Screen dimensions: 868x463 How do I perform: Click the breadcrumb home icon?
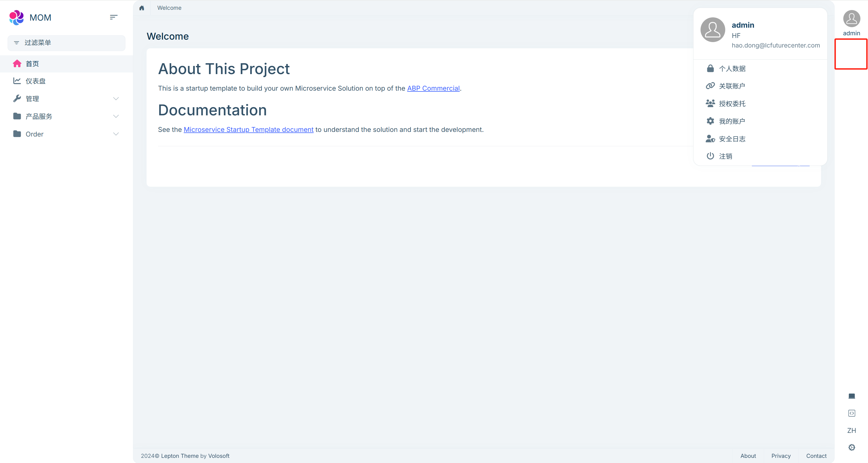[141, 8]
